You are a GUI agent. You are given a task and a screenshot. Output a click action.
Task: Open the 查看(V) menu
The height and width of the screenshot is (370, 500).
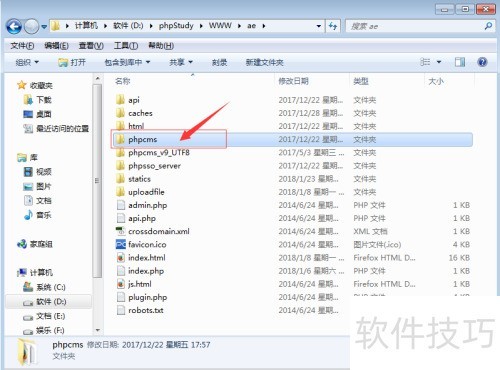[x=91, y=46]
